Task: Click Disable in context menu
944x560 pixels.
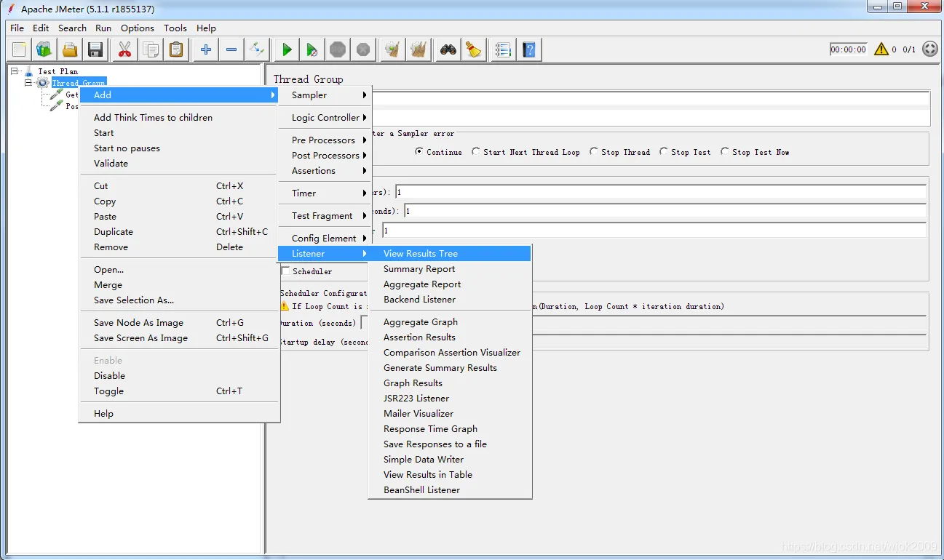Action: (178, 375)
